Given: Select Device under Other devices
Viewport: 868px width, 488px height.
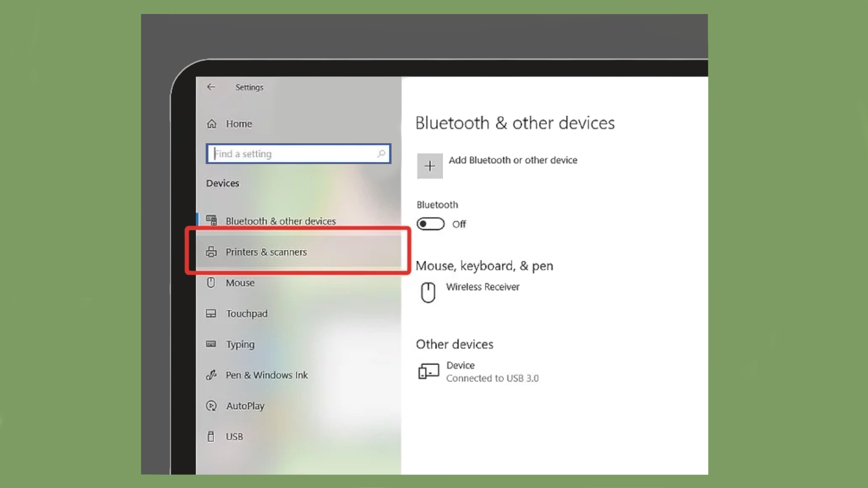Looking at the screenshot, I should click(x=460, y=365).
